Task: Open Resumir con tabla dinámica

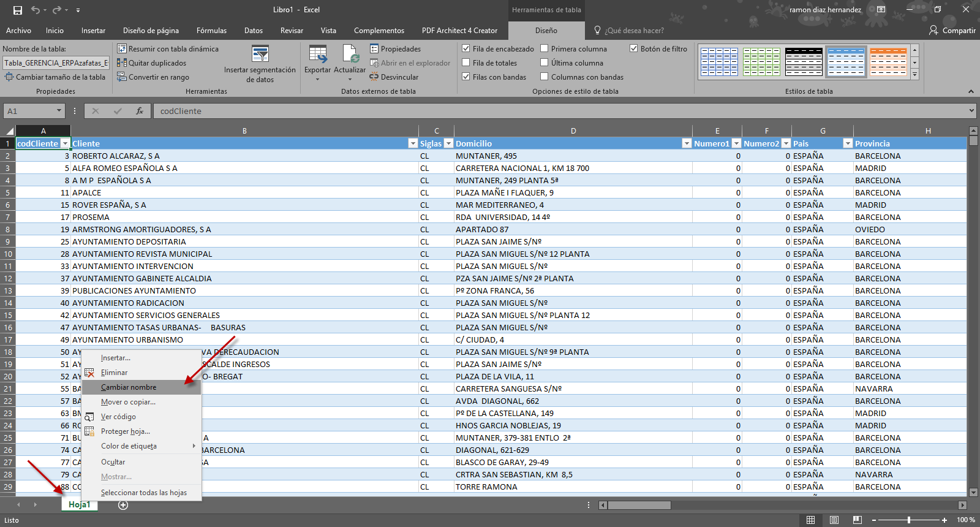Action: point(168,48)
